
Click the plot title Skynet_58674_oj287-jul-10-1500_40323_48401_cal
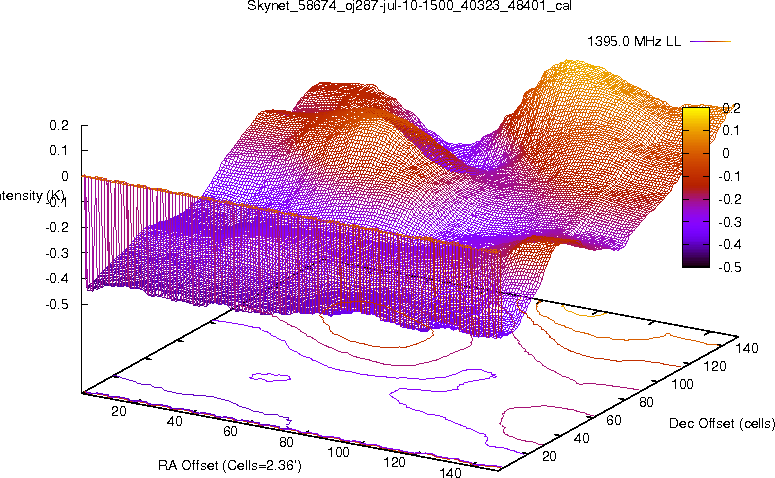click(409, 6)
